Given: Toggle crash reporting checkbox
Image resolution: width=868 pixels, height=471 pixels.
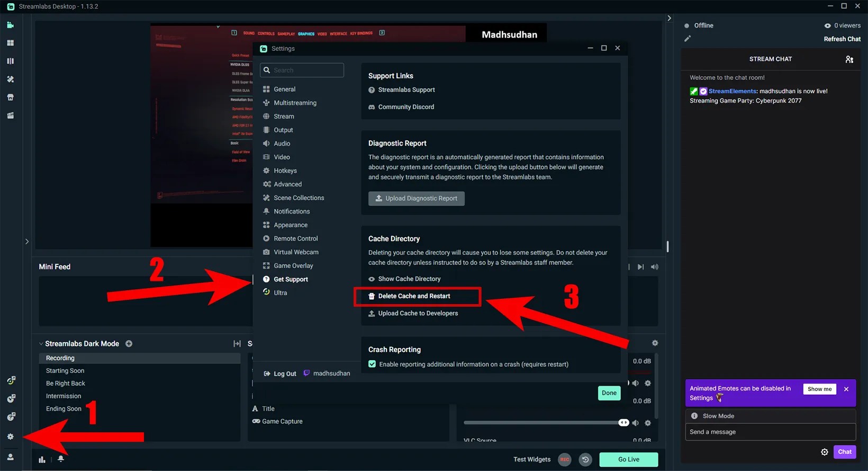Looking at the screenshot, I should click(372, 364).
